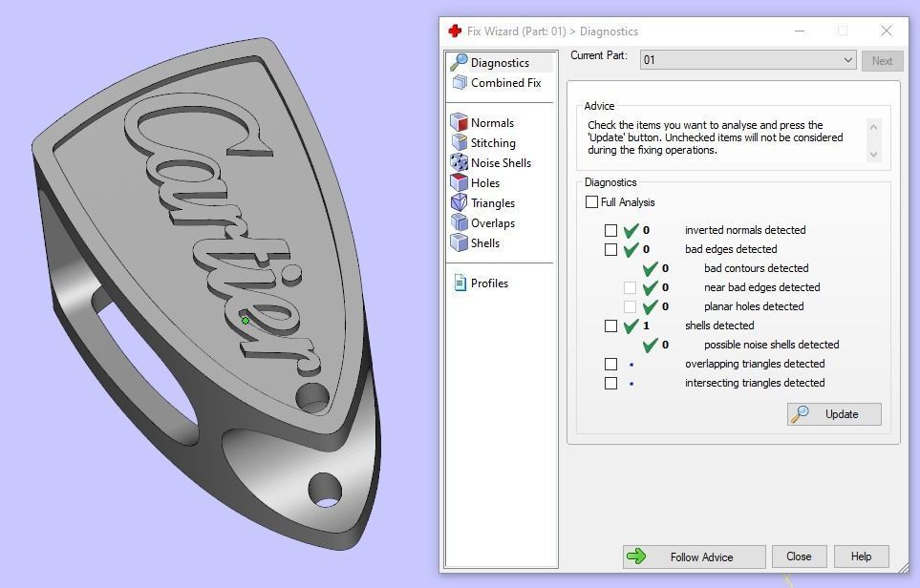Click the magnifier icon on Update button

pos(800,414)
